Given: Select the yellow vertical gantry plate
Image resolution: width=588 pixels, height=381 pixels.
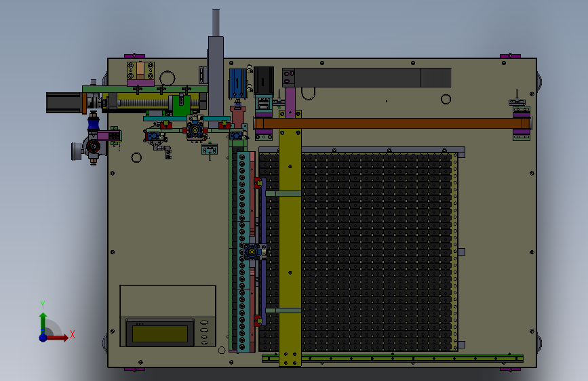Looking at the screenshot, I should pos(290,247).
